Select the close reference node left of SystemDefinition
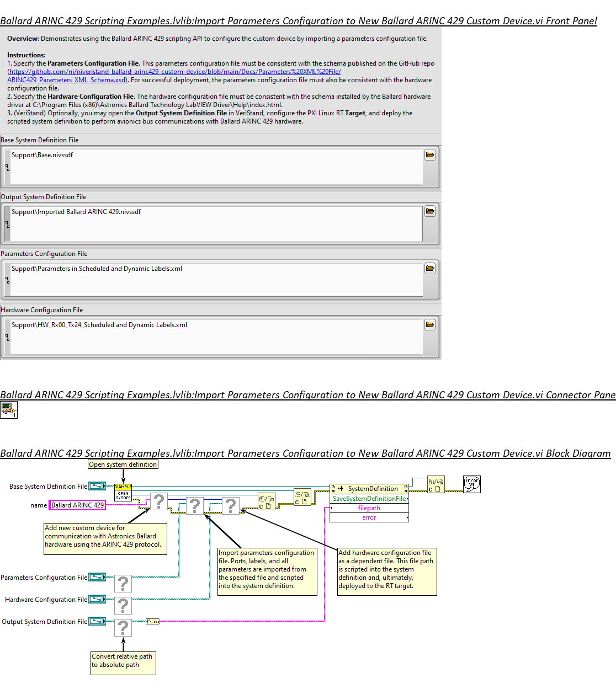The height and width of the screenshot is (689, 616). [x=302, y=497]
